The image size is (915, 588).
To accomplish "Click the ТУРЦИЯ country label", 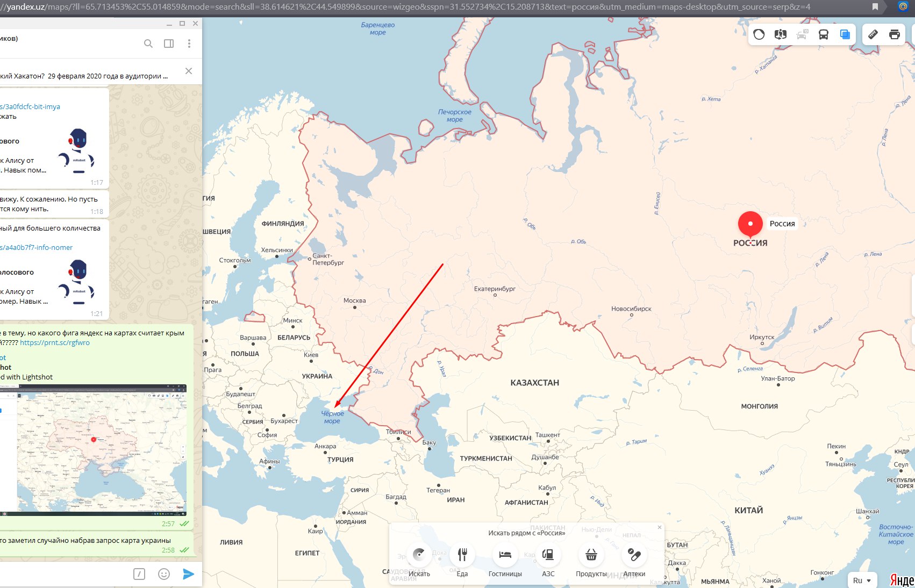I will tap(340, 460).
